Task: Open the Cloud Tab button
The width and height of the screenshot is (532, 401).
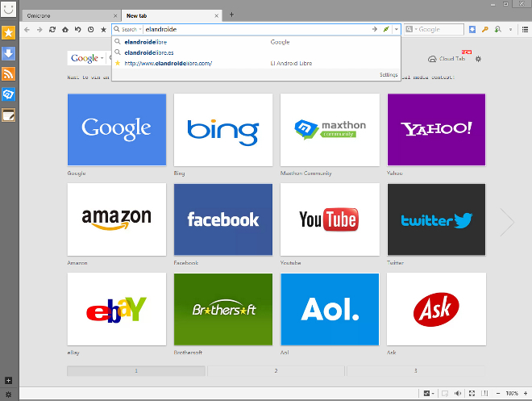Action: pos(447,59)
